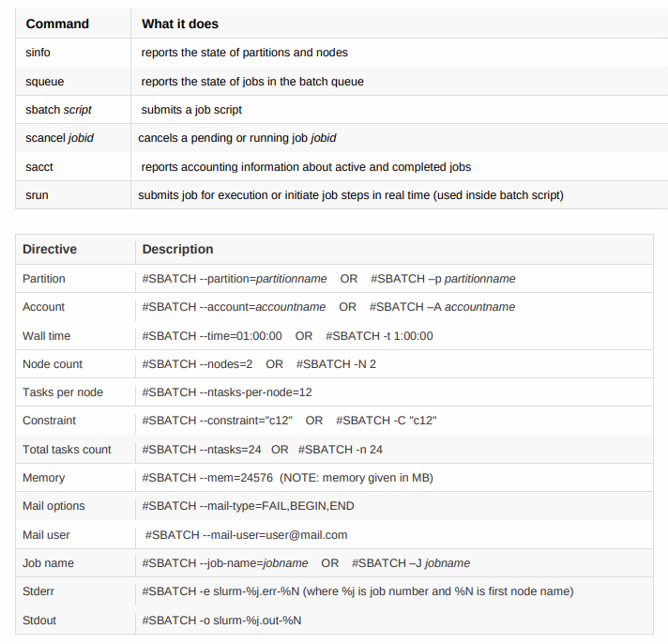Click the sinfo command cell
Image resolution: width=668 pixels, height=644 pixels.
[x=38, y=53]
